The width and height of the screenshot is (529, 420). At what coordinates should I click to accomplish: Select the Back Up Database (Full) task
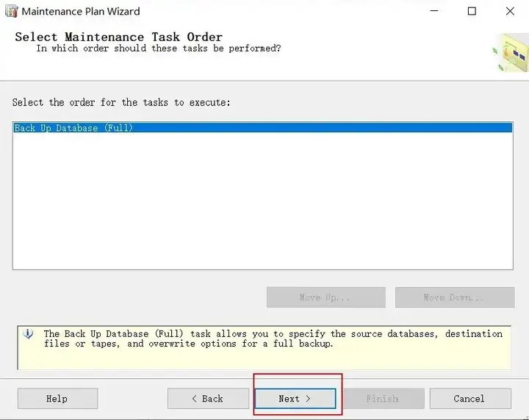click(73, 128)
